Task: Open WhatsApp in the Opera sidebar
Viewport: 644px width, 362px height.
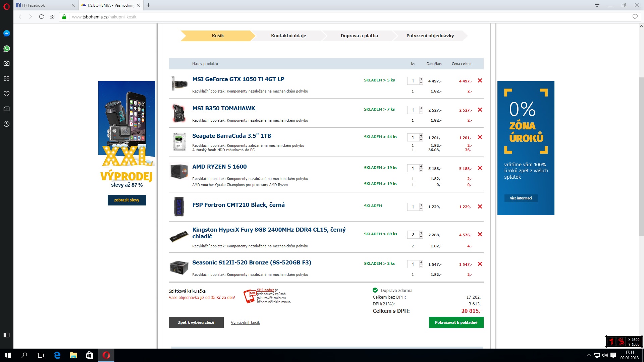Action: pyautogui.click(x=6, y=49)
